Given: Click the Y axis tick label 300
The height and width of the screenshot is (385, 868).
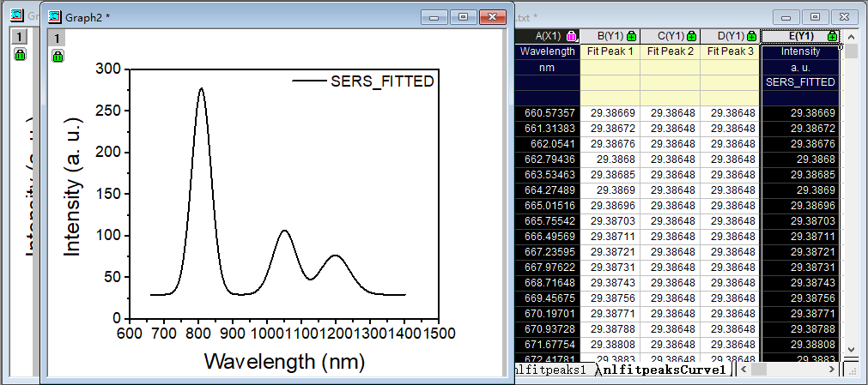Looking at the screenshot, I should coord(109,69).
